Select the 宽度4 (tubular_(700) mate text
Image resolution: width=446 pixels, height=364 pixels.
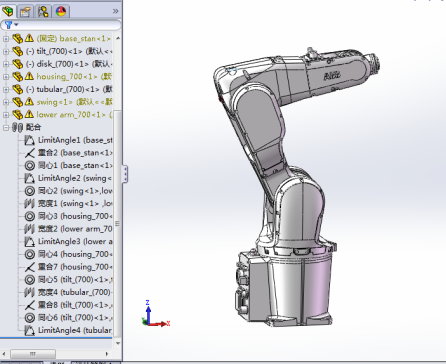[x=75, y=292]
